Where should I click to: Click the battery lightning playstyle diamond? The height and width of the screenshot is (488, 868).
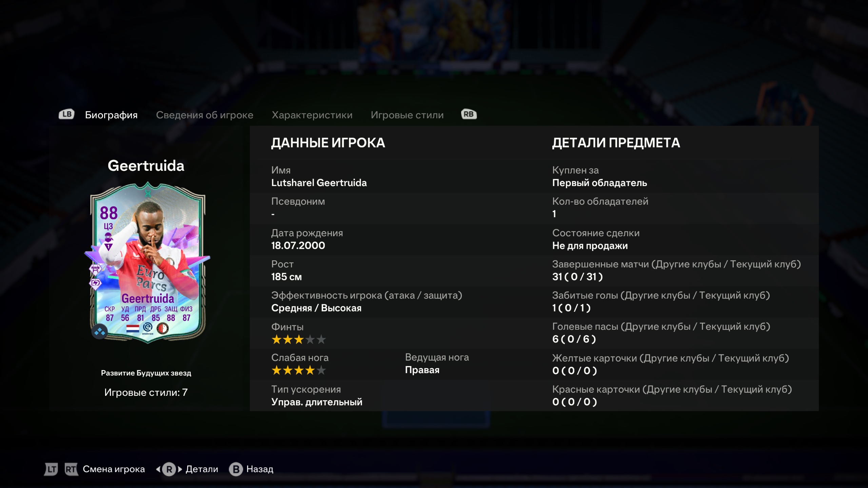point(96,283)
